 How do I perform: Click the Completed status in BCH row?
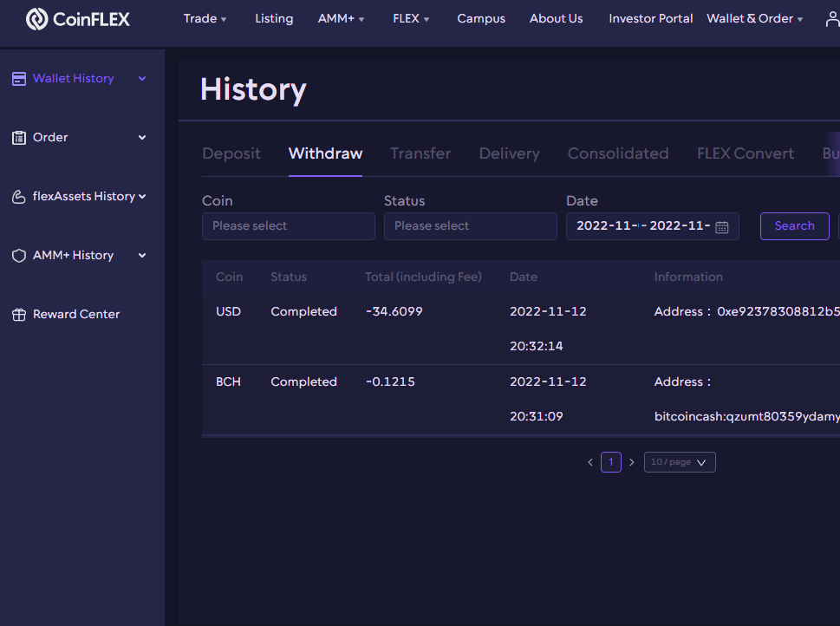point(303,381)
